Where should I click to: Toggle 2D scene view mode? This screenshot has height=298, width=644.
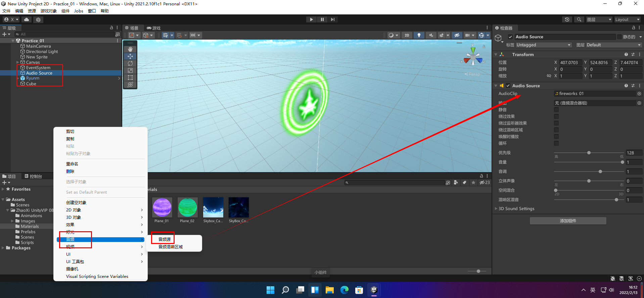407,35
